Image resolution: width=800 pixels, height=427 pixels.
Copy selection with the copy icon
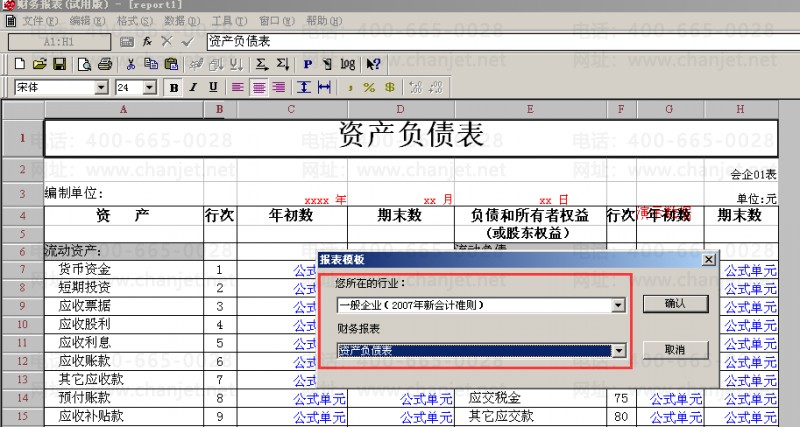pos(151,64)
